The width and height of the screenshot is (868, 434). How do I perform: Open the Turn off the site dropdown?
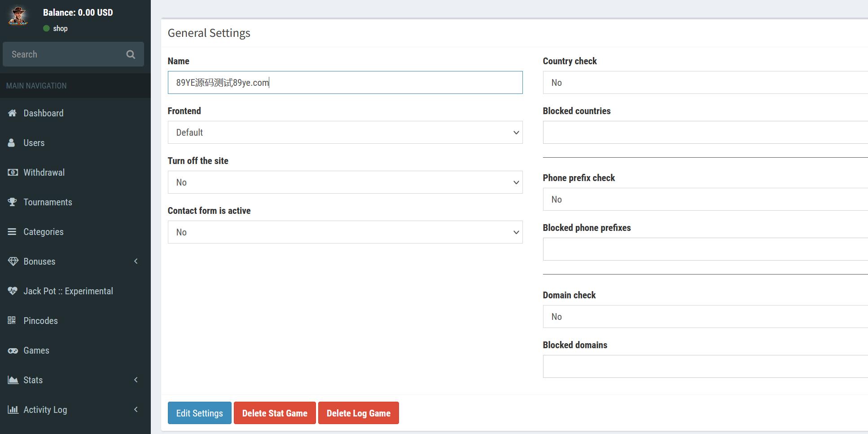(345, 182)
